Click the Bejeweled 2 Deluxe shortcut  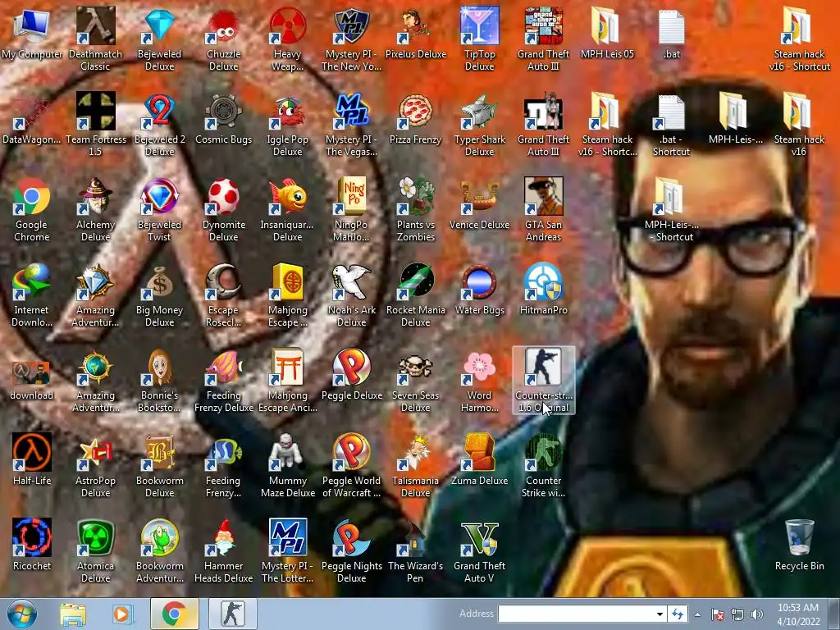pyautogui.click(x=159, y=124)
